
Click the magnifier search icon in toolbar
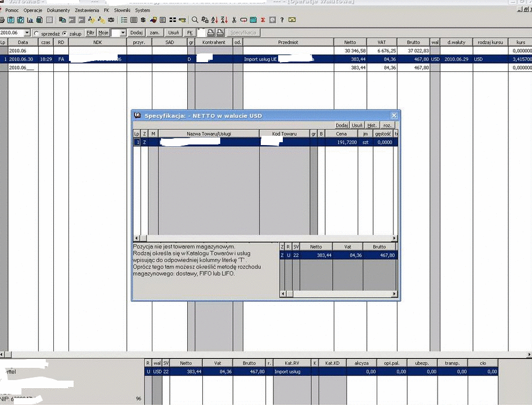195,20
